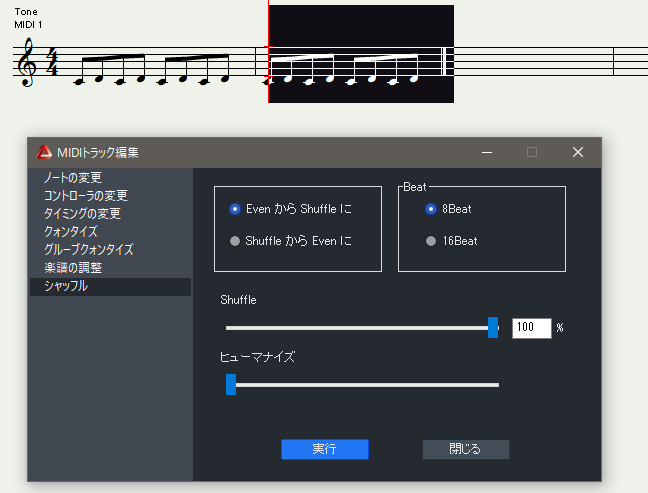Open 'コントローラの変更' in the sidebar
The image size is (648, 493).
(x=86, y=196)
